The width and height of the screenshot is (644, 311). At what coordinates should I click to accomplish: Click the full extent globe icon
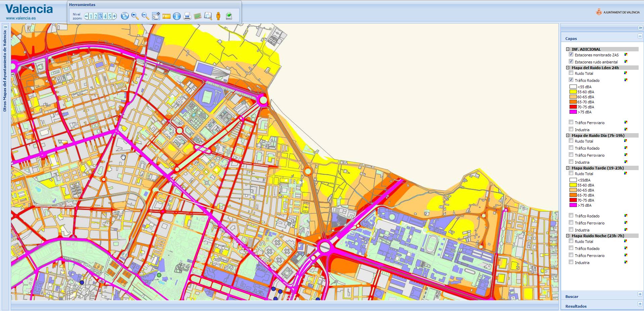125,16
